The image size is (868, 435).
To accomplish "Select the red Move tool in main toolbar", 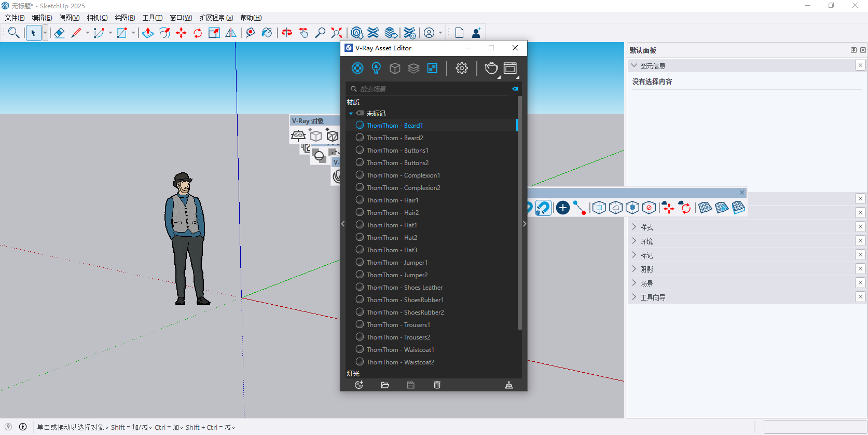I will click(x=181, y=33).
